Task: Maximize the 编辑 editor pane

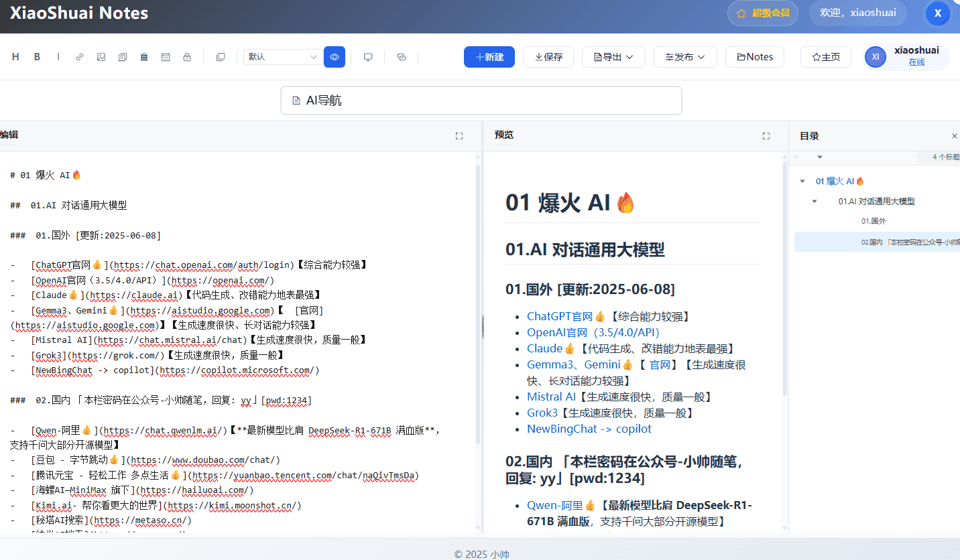Action: click(459, 136)
